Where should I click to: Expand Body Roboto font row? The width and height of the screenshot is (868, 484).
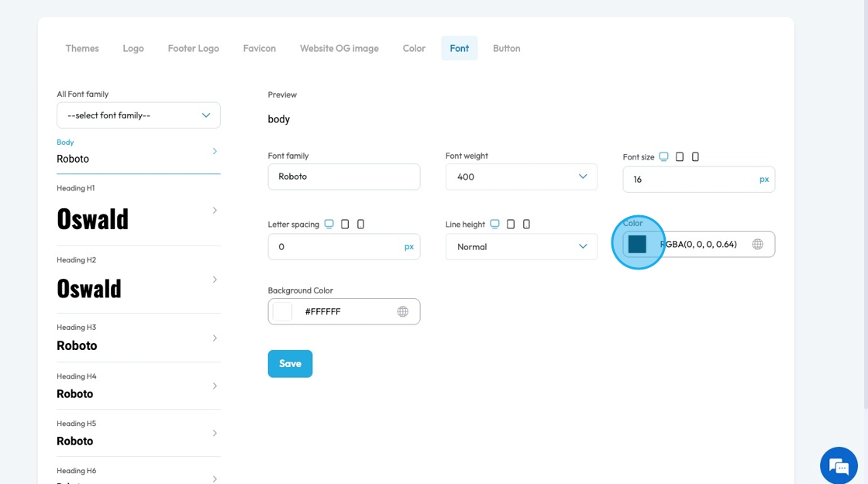pyautogui.click(x=139, y=152)
